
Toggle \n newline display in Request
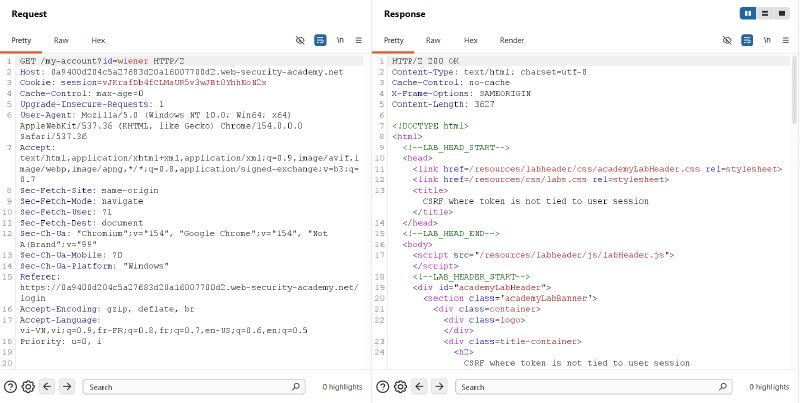click(x=340, y=40)
